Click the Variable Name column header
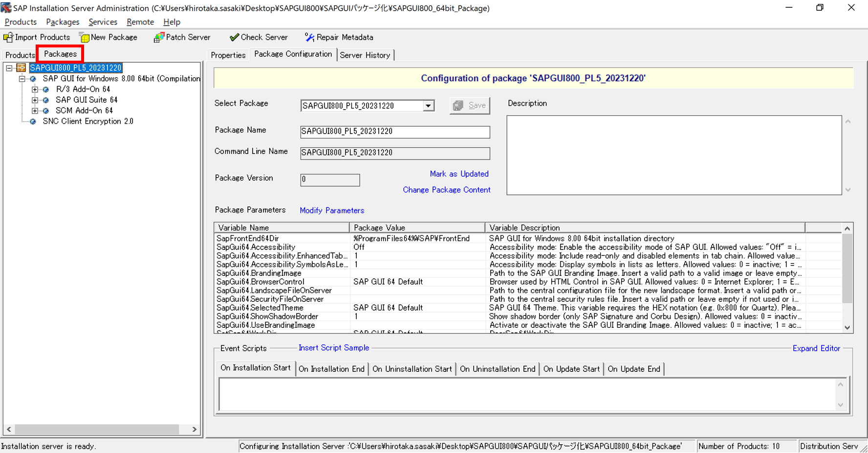The width and height of the screenshot is (868, 453). (282, 227)
